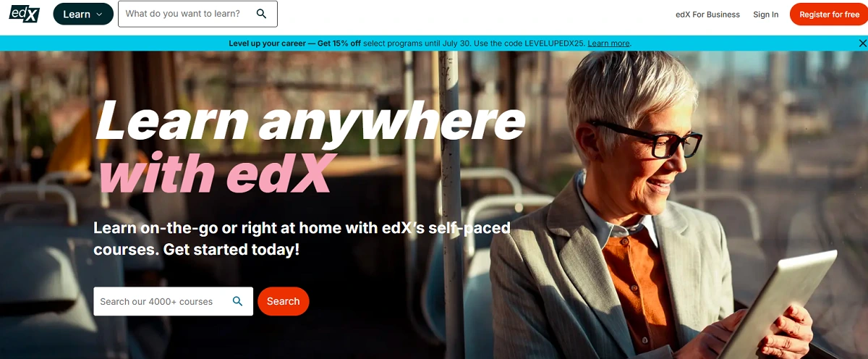This screenshot has width=868, height=359.
Task: Click the magnifier icon in the hero search box
Action: pos(237,301)
